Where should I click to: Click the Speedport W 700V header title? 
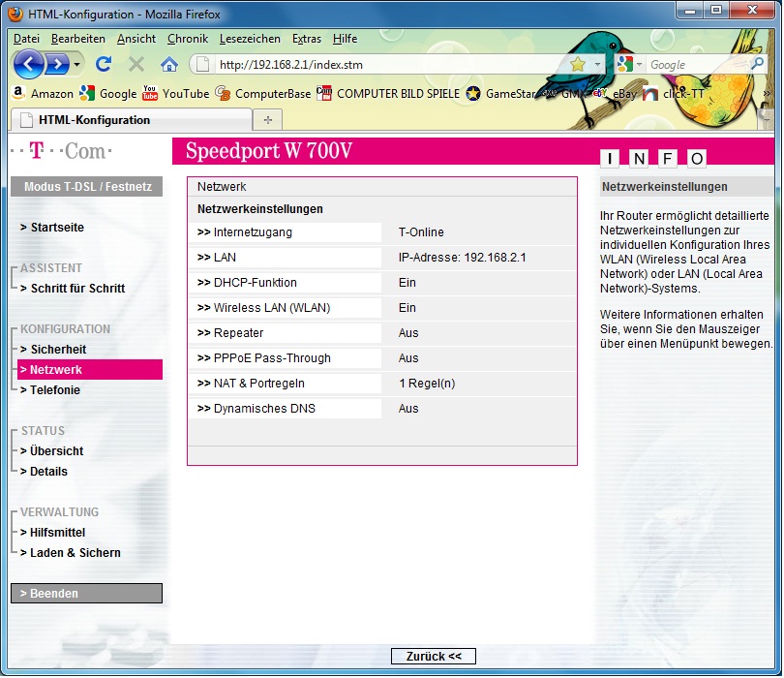tap(269, 150)
